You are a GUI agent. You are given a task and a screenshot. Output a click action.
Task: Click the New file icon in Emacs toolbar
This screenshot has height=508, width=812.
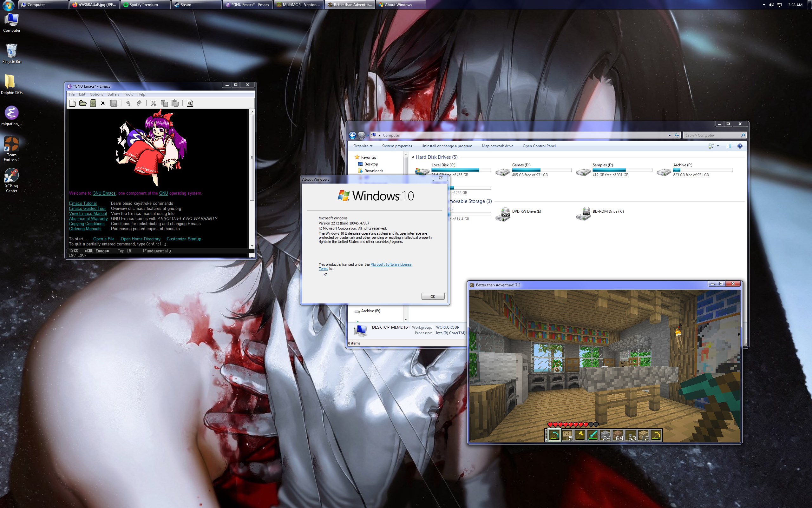(x=72, y=103)
